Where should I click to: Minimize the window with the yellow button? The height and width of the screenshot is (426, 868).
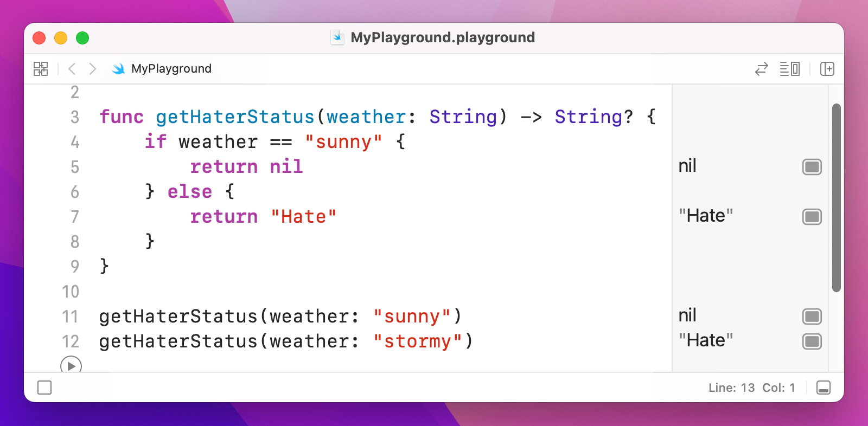[x=61, y=38]
